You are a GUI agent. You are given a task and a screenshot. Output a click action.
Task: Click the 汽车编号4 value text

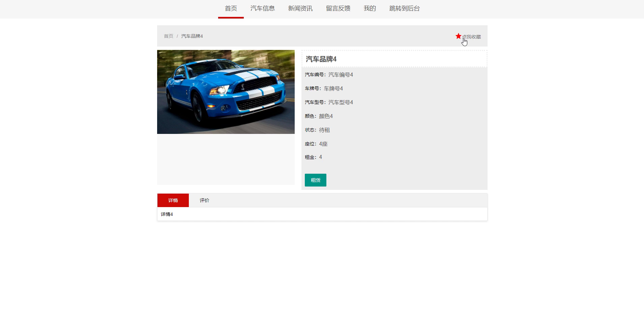coord(341,75)
